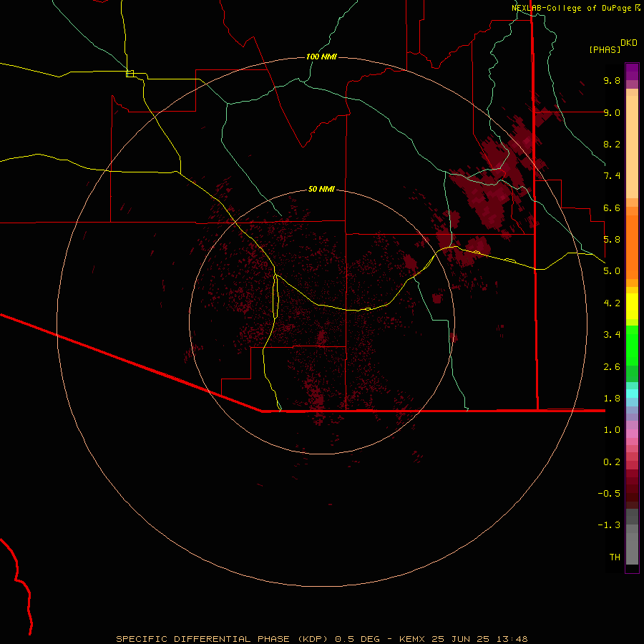644x644 pixels.
Task: Click the 1.0 scale value
Action: (x=612, y=430)
